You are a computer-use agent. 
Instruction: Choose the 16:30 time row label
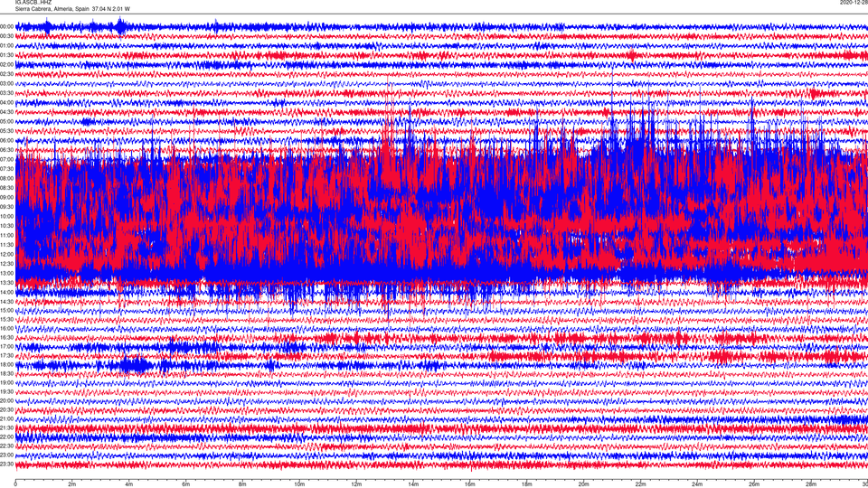click(x=7, y=337)
